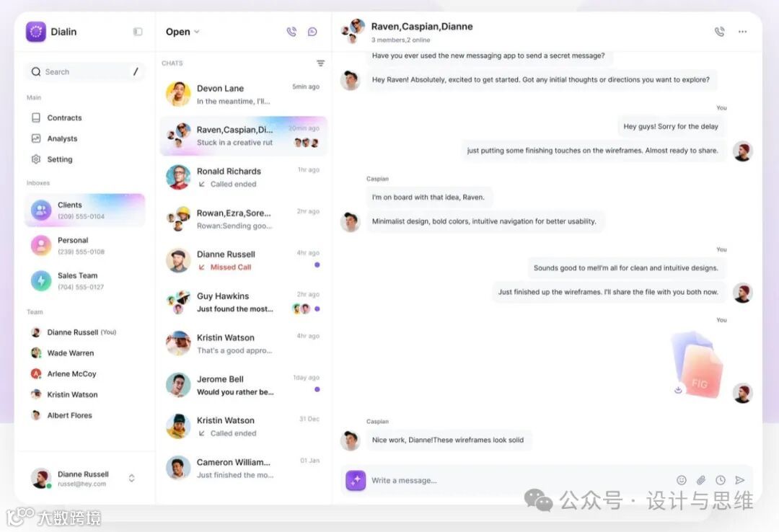The height and width of the screenshot is (532, 779).
Task: Click the AI sparkle message assistant button
Action: pyautogui.click(x=356, y=480)
